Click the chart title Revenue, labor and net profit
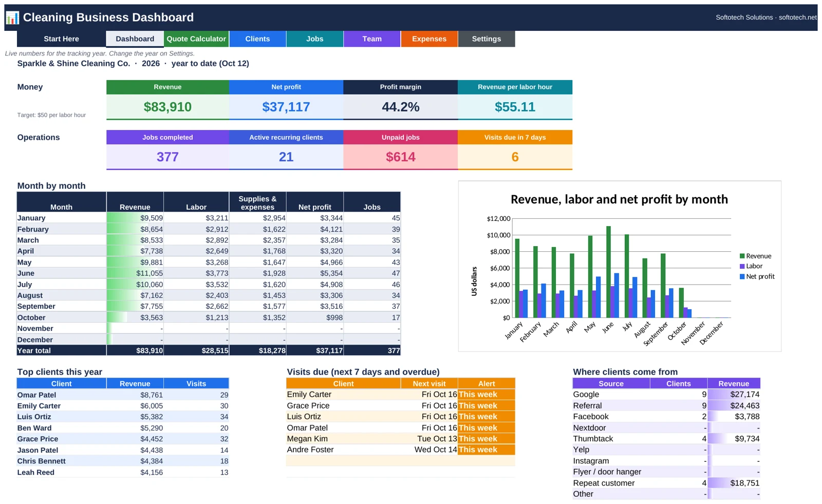The image size is (822, 504). click(x=619, y=199)
